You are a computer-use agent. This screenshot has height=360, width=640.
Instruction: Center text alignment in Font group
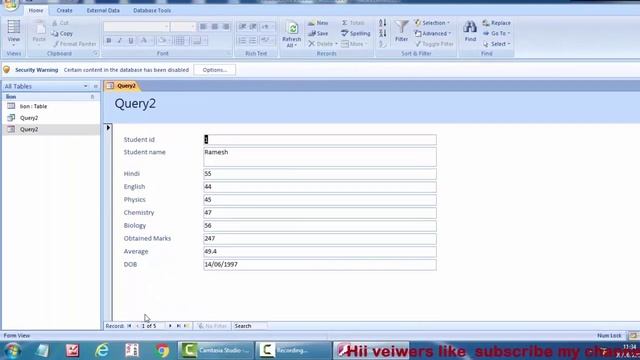[x=215, y=27]
